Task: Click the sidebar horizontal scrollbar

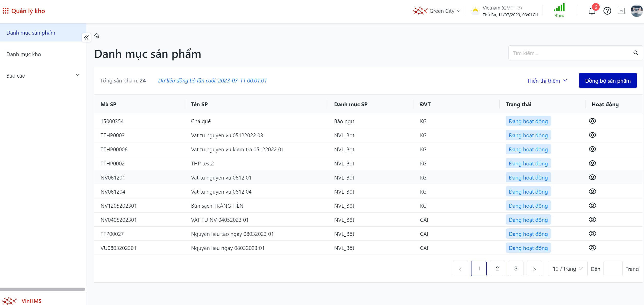Action: click(43, 289)
